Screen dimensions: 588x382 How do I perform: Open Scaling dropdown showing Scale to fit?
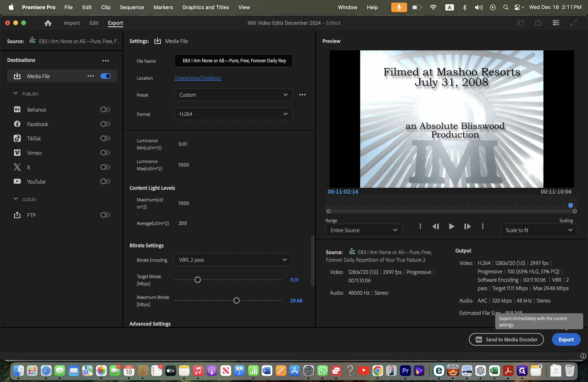539,230
